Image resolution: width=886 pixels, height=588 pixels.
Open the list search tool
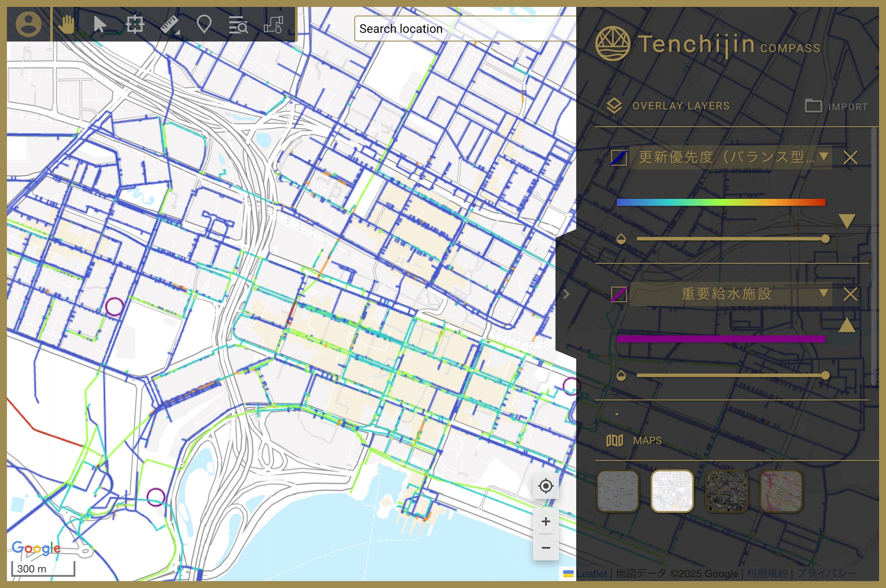click(x=238, y=25)
